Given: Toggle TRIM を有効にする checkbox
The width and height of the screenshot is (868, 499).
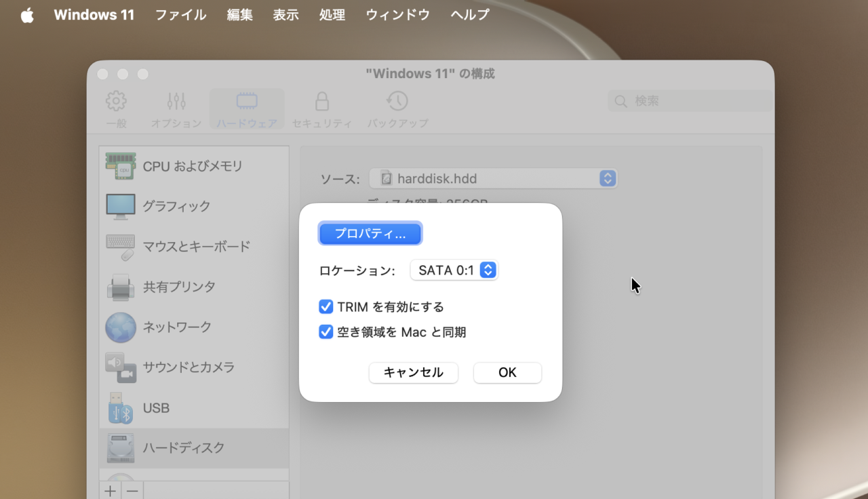Looking at the screenshot, I should 325,307.
